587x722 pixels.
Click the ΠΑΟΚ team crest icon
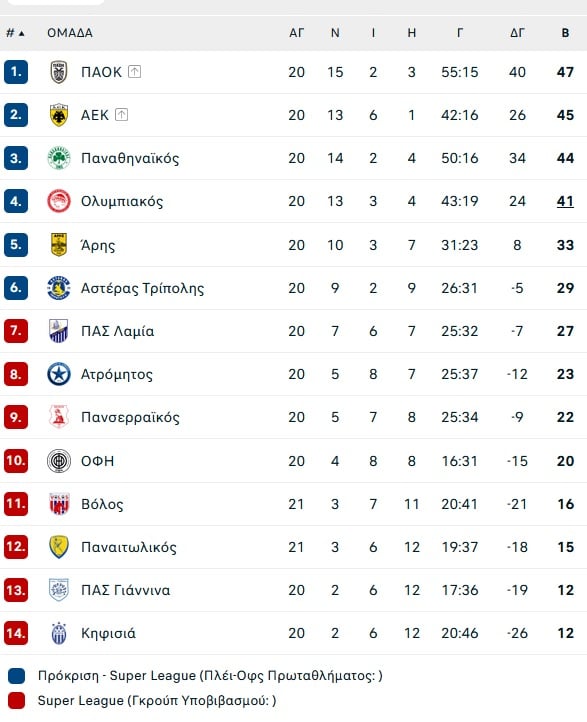pyautogui.click(x=59, y=72)
